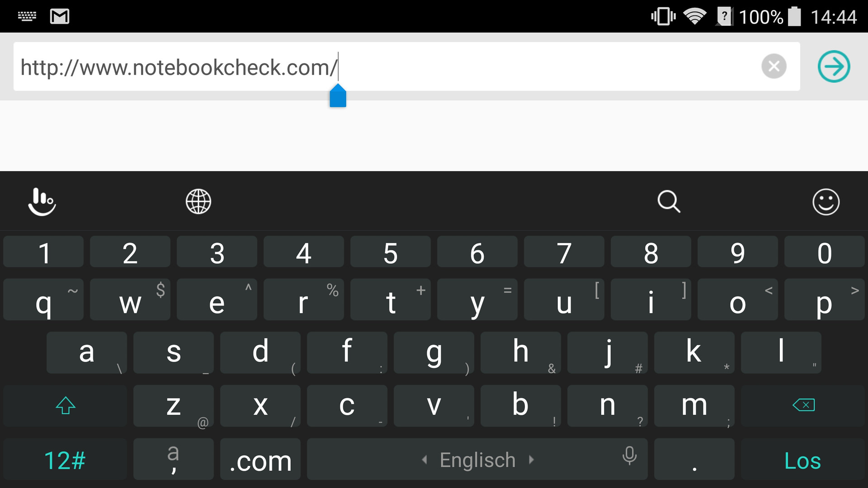The width and height of the screenshot is (868, 488).
Task: Toggle the shift arrow key
Action: [65, 405]
